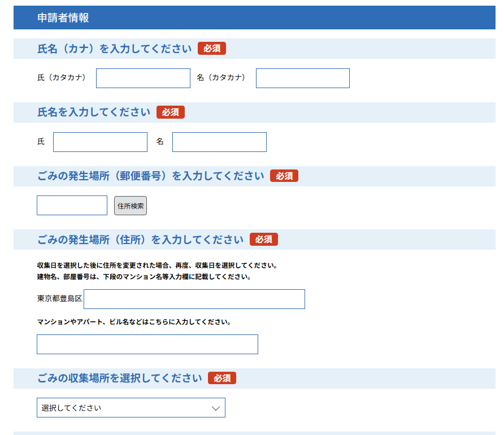Click the ごみの発生場所（郵便番号） heading
This screenshot has height=435, width=504.
[x=150, y=176]
